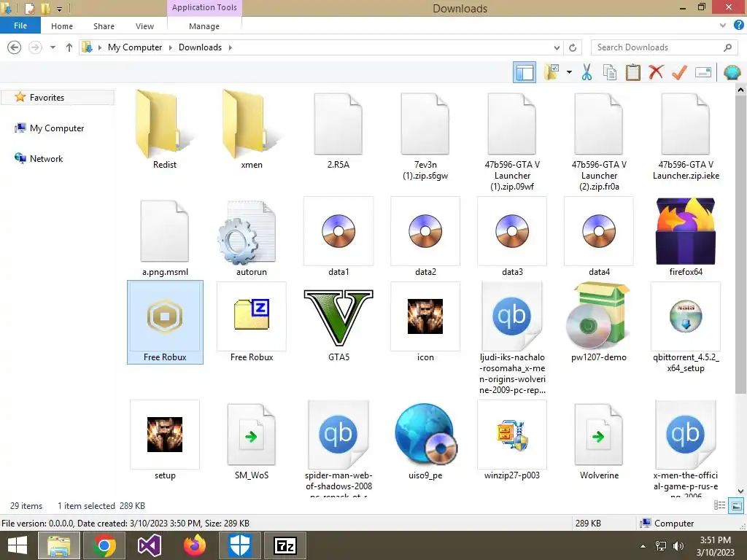Select the data2 disc image
The width and height of the screenshot is (747, 560).
425,237
